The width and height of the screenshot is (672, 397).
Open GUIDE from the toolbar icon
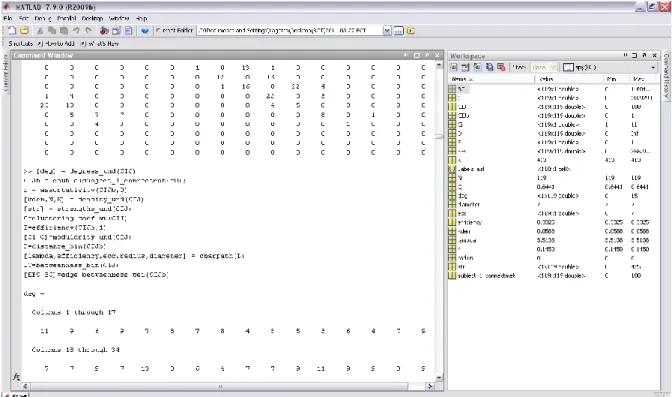pos(116,30)
